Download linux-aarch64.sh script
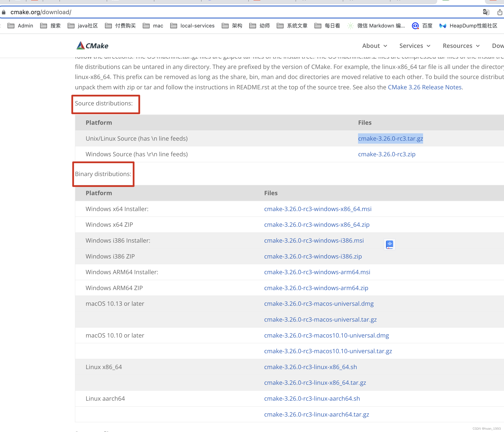Image resolution: width=504 pixels, height=432 pixels. click(x=312, y=399)
